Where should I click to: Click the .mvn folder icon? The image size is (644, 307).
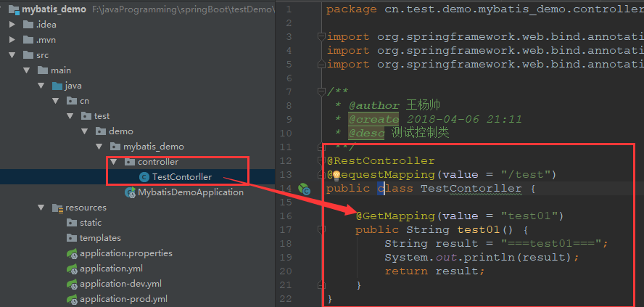[28, 40]
